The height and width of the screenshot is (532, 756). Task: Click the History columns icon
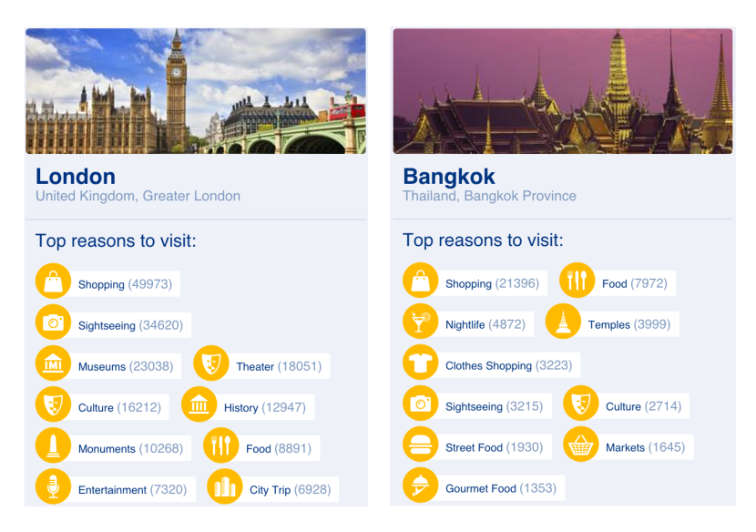pos(199,404)
